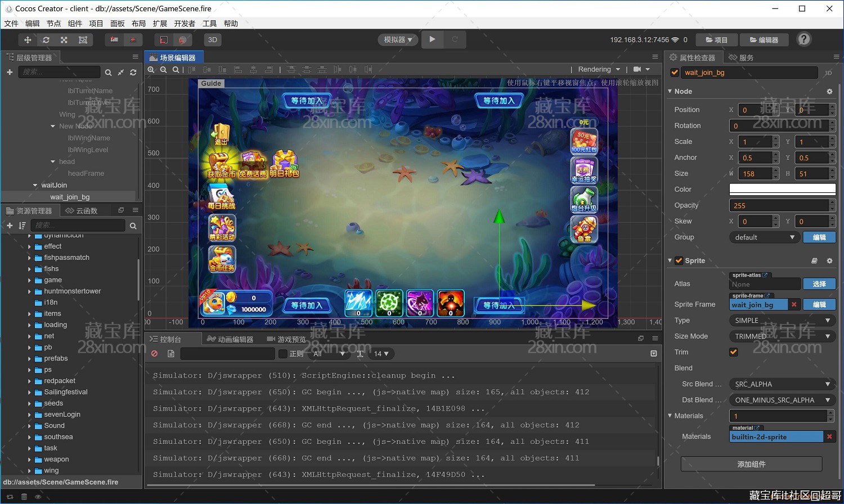Click the Group 编辑 button
This screenshot has height=504, width=844.
(x=819, y=237)
